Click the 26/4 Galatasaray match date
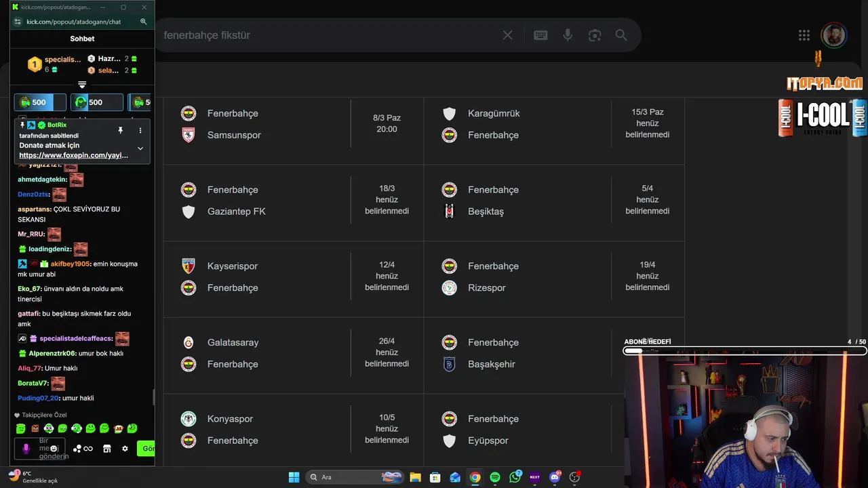Viewport: 868px width, 488px height. 387,341
